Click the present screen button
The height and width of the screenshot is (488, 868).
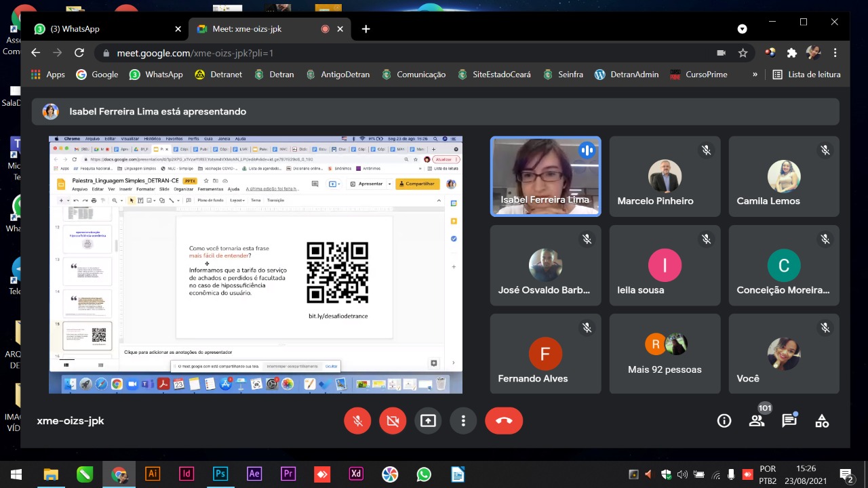(428, 421)
